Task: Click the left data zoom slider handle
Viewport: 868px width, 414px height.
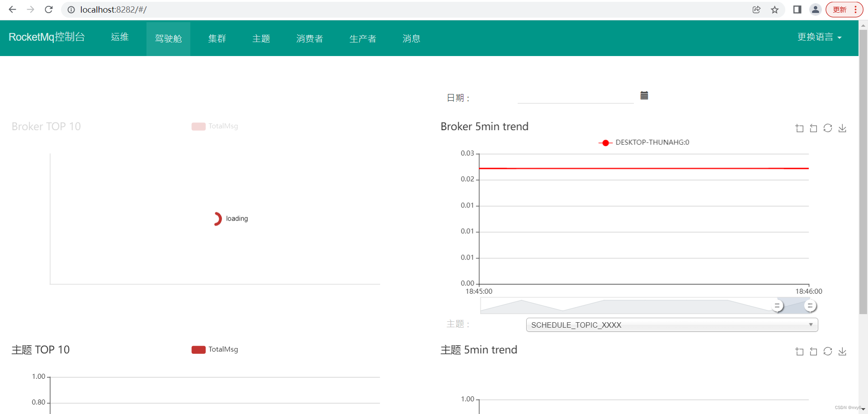Action: pos(777,306)
